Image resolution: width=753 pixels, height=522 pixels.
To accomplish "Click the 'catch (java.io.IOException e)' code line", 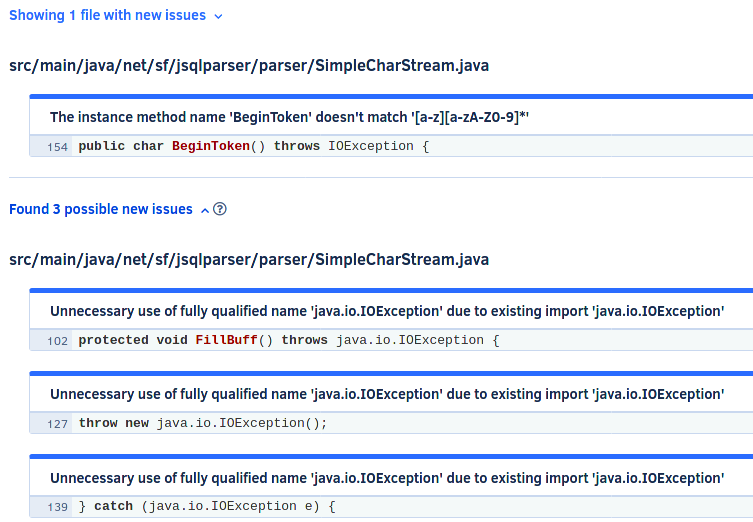I will click(x=207, y=506).
